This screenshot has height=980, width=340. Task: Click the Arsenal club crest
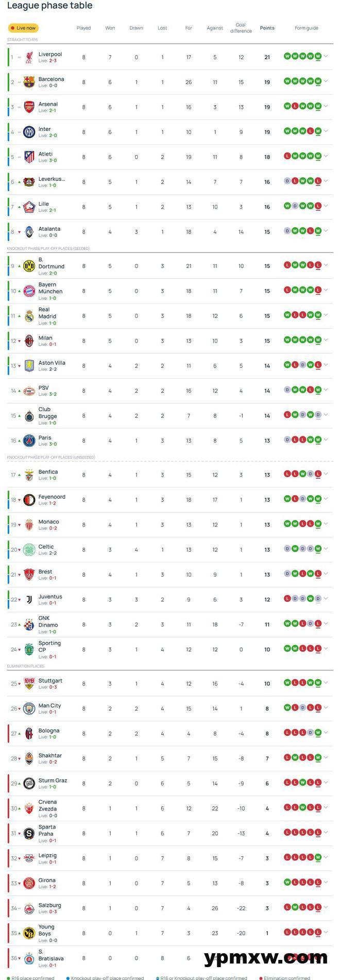(x=29, y=107)
